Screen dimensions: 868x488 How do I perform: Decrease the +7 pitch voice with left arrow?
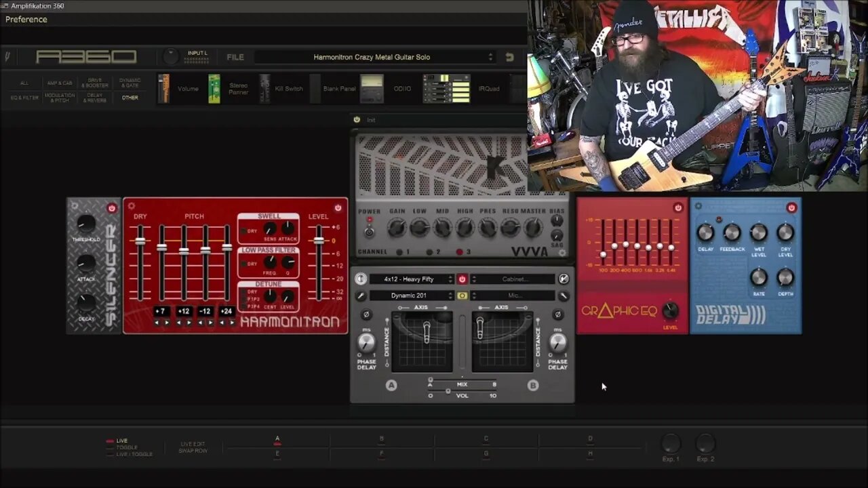point(157,323)
